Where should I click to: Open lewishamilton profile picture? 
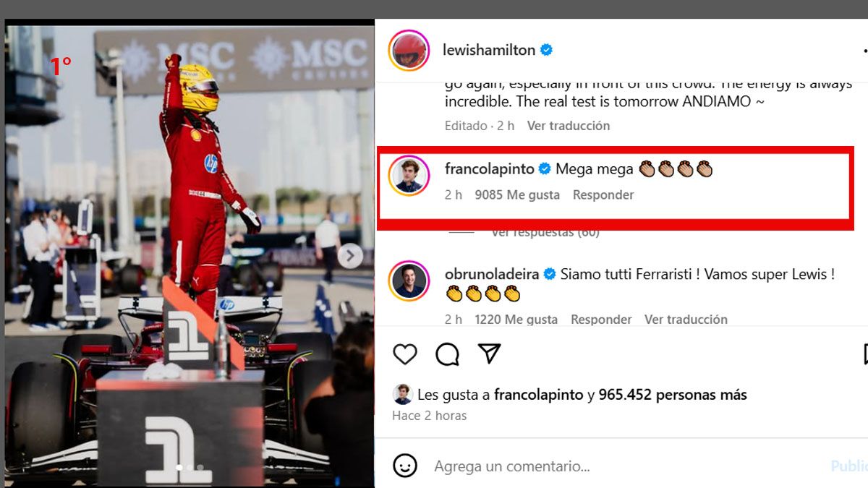coord(409,51)
